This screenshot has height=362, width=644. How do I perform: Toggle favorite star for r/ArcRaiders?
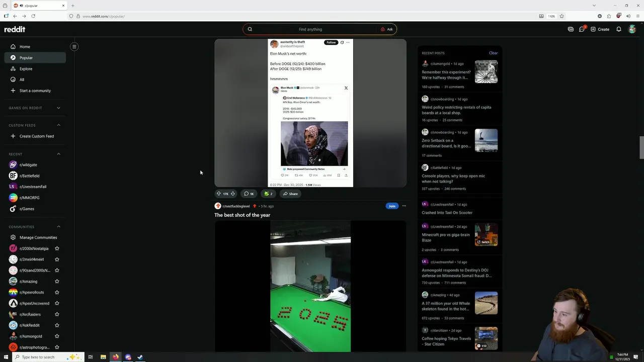pyautogui.click(x=57, y=314)
